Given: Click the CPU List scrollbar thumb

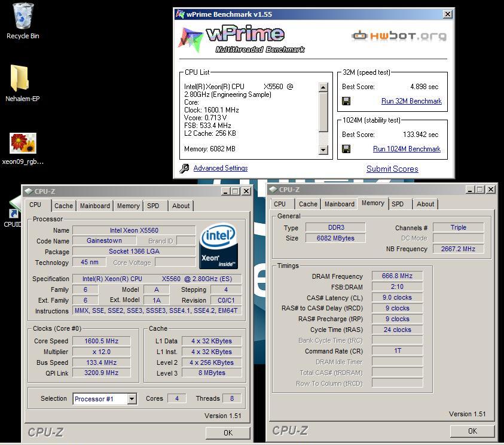Looking at the screenshot, I should pos(323,112).
